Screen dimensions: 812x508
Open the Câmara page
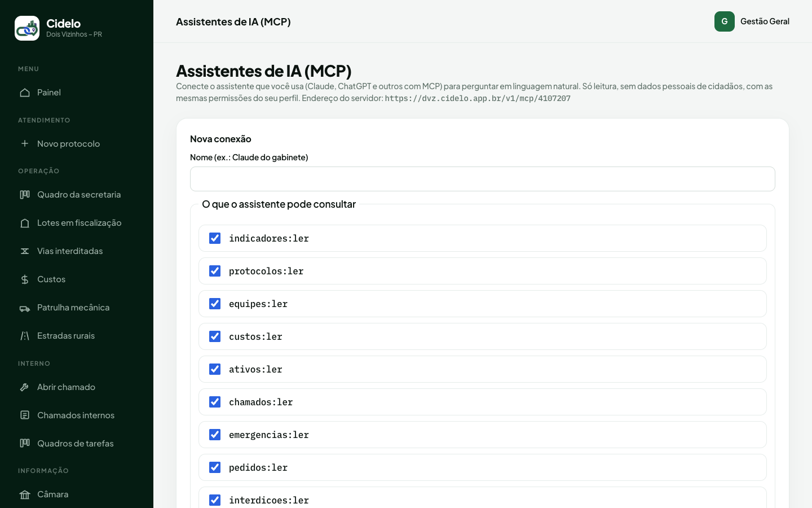[77, 494]
